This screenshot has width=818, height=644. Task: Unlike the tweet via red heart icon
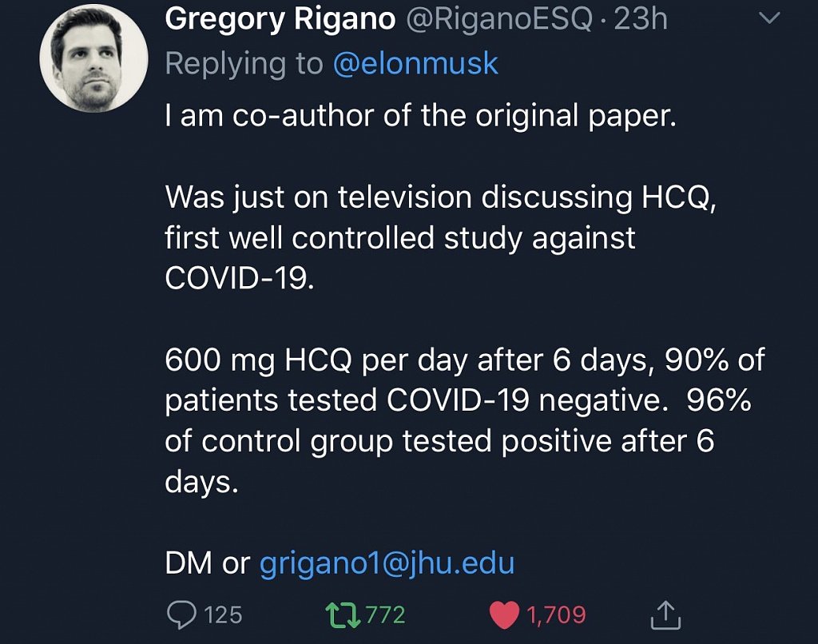coord(504,614)
